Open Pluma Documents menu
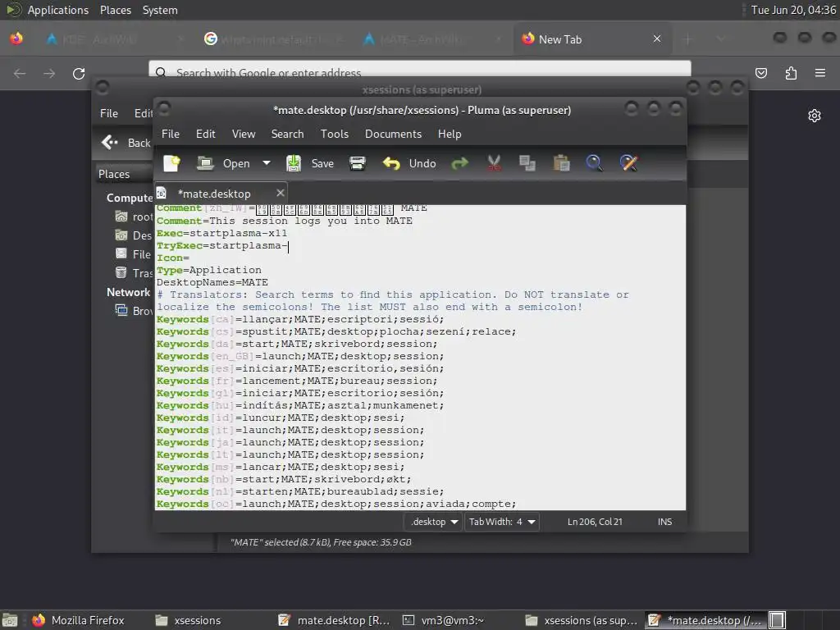 pos(393,134)
